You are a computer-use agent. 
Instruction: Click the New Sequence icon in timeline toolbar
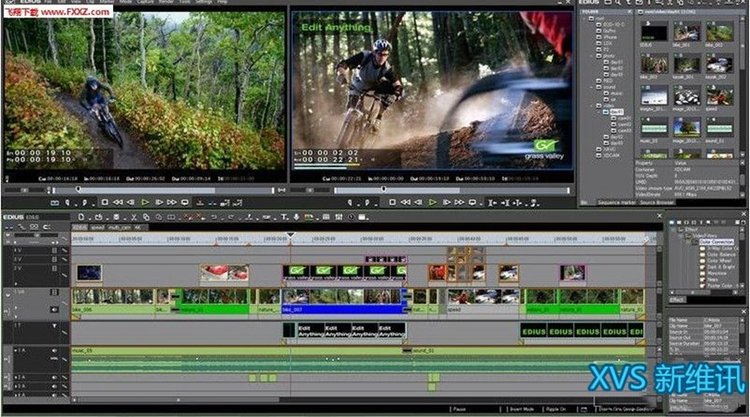click(81, 216)
